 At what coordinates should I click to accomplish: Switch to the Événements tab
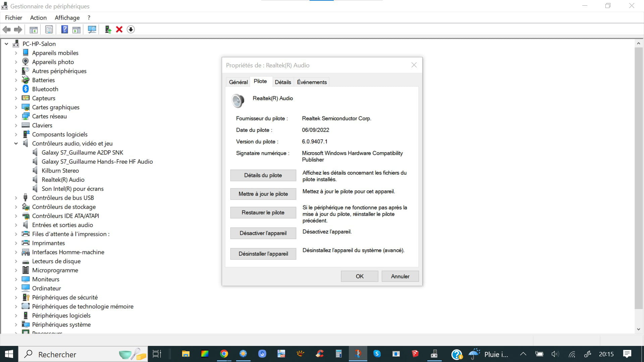(312, 82)
